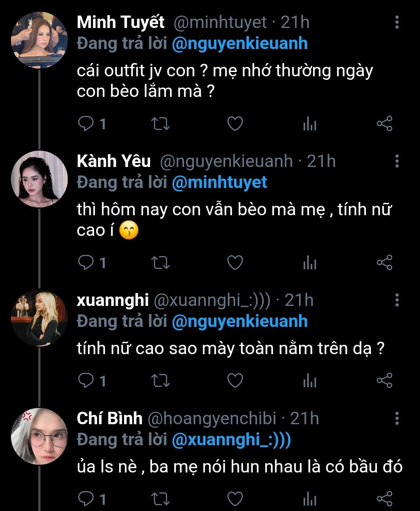Reply to Minh Tuyết's tweet
Viewport: 420px width, 511px height.
click(86, 124)
